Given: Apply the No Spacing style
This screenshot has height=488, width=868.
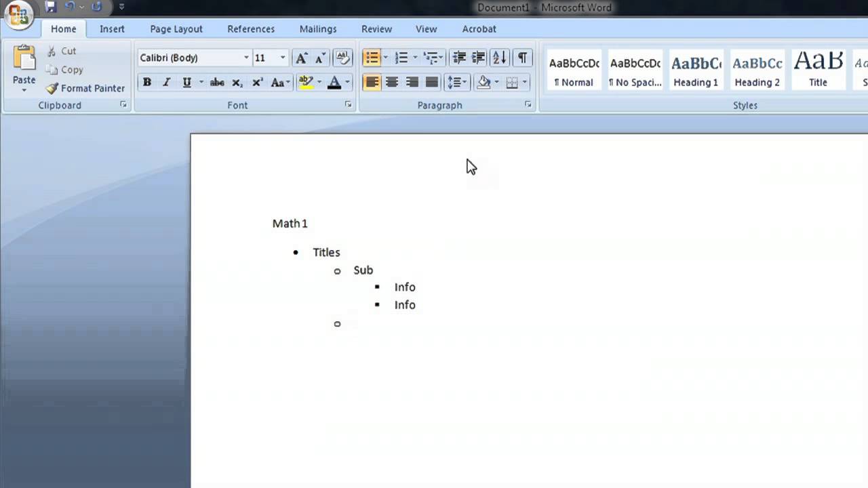Looking at the screenshot, I should pyautogui.click(x=635, y=70).
